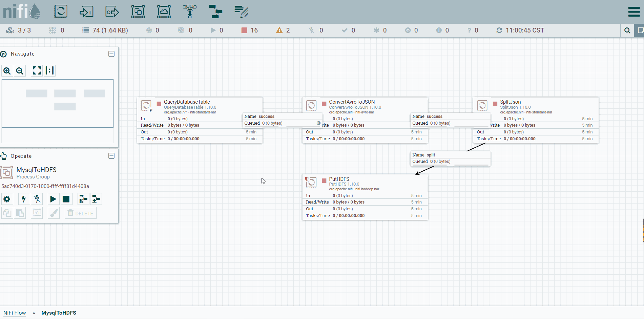644x319 pixels.
Task: Open the search magnifier in status bar
Action: click(627, 30)
